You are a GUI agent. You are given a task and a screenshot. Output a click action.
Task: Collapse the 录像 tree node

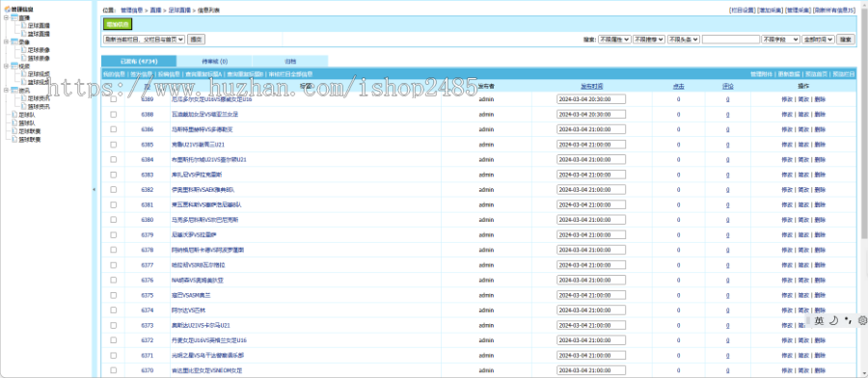6,42
